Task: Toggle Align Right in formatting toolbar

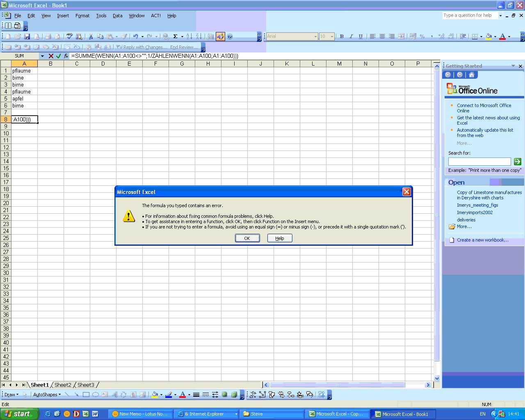Action: click(x=391, y=37)
